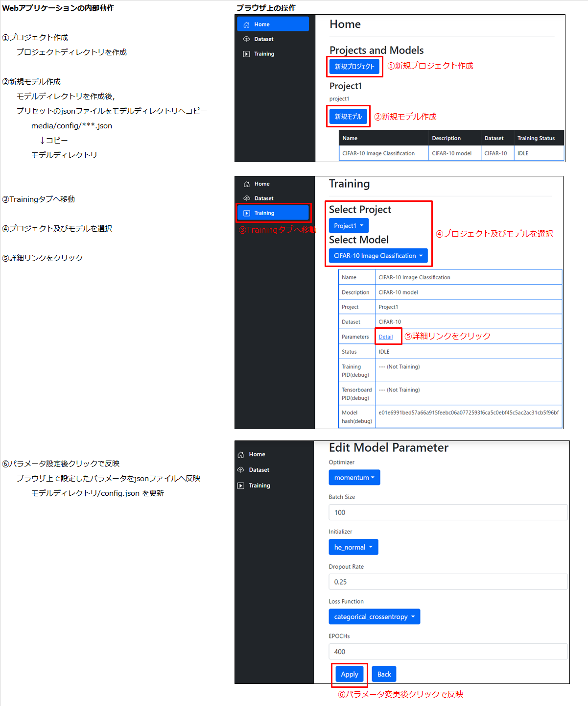Click the Back button

(384, 674)
